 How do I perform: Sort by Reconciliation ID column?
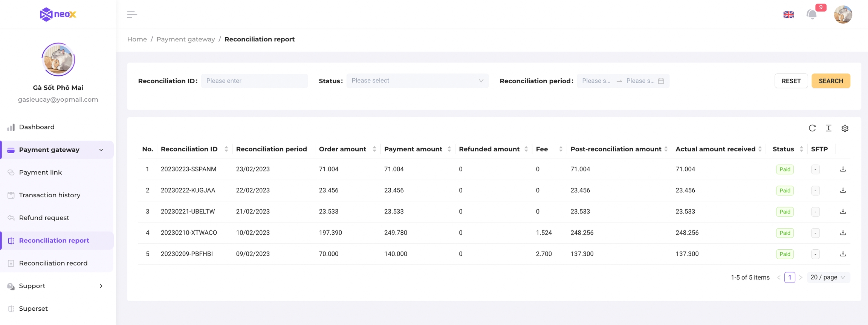tap(226, 149)
